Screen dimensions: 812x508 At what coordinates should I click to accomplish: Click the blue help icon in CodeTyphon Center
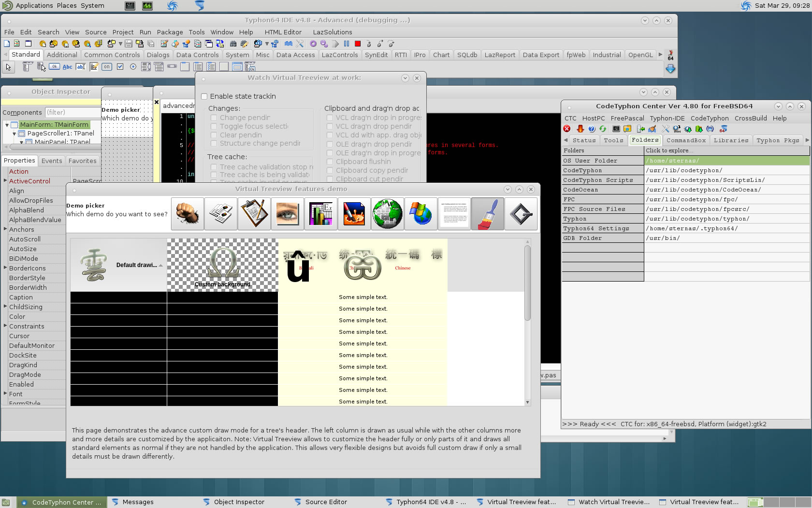[x=592, y=129]
